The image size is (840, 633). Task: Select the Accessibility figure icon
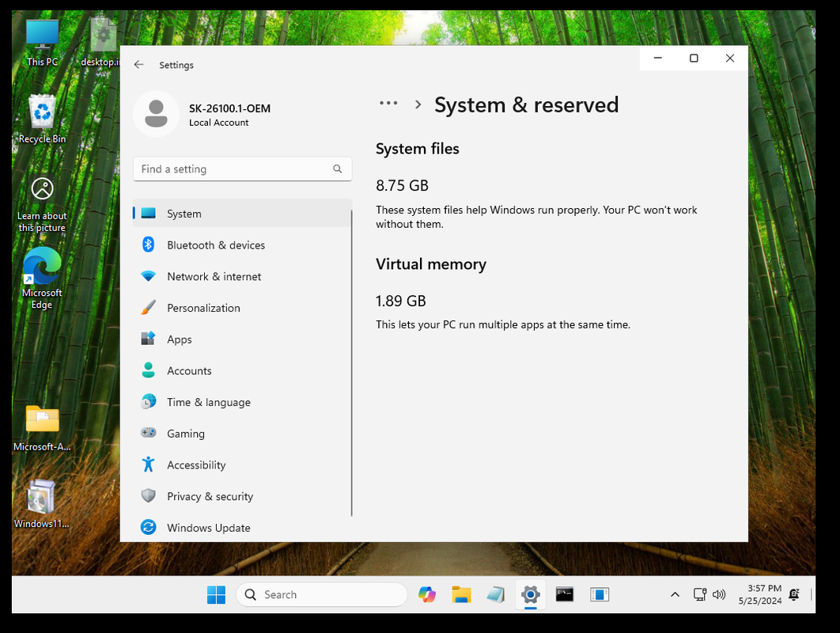coord(149,464)
